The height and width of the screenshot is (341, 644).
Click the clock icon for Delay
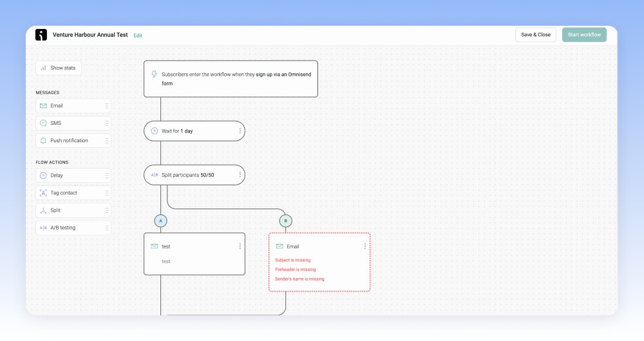(43, 176)
